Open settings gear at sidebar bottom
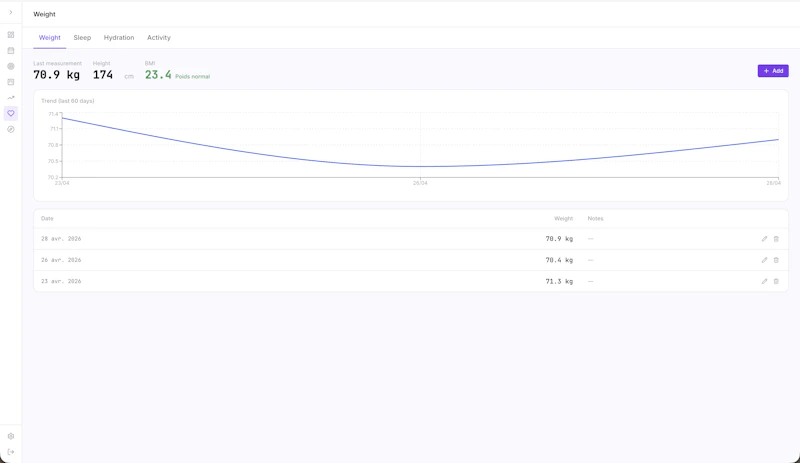800x463 pixels. pos(11,436)
